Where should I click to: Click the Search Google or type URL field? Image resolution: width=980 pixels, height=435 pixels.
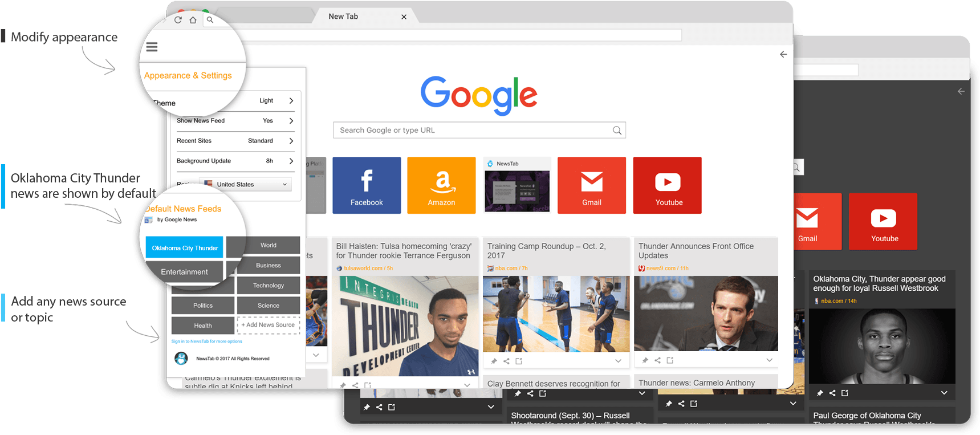click(x=479, y=130)
